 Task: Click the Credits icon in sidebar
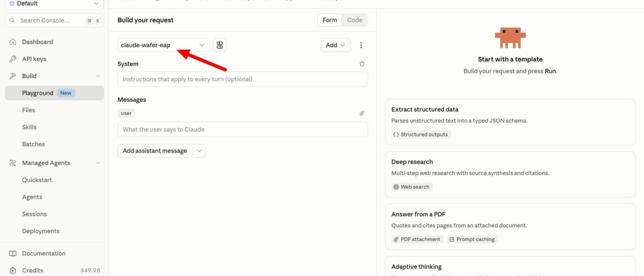(13, 270)
